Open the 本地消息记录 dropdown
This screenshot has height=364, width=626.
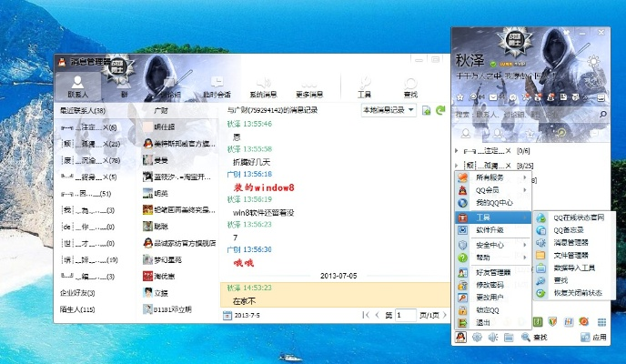pyautogui.click(x=389, y=110)
